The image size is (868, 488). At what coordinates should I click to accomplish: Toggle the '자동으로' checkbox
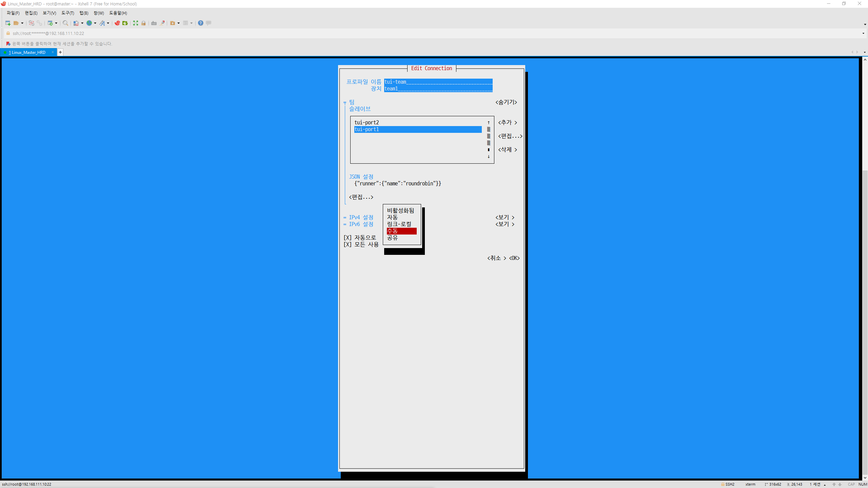(x=348, y=238)
